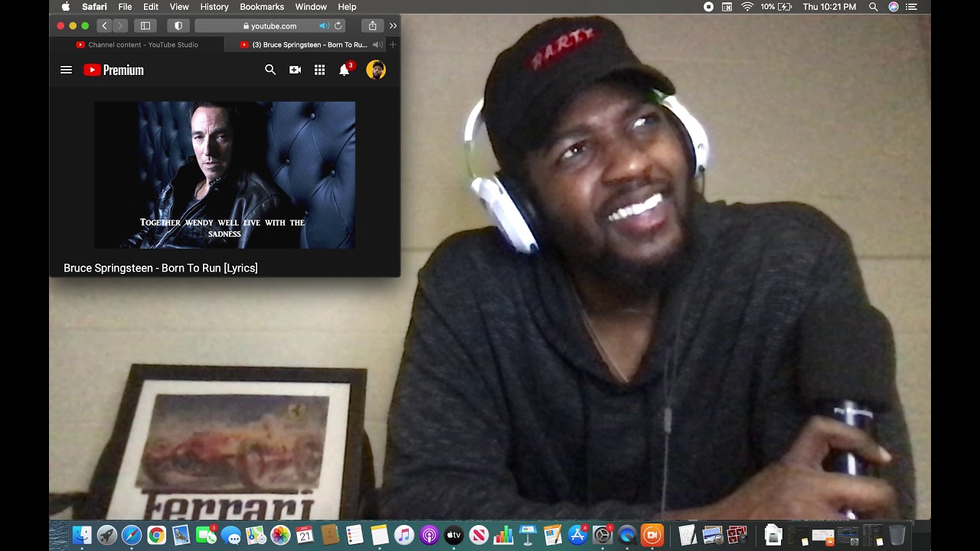Open the Window menu
980x551 pixels.
311,7
